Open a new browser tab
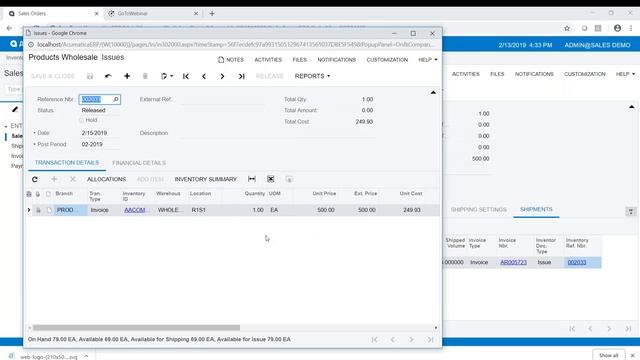 click(212, 13)
